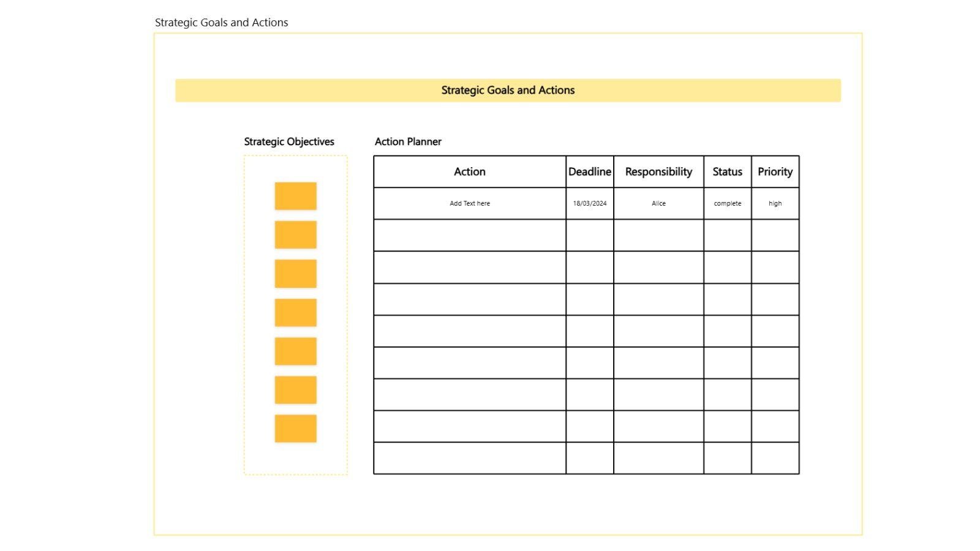980x551 pixels.
Task: Select the fourth orange objective shape
Action: pos(295,312)
